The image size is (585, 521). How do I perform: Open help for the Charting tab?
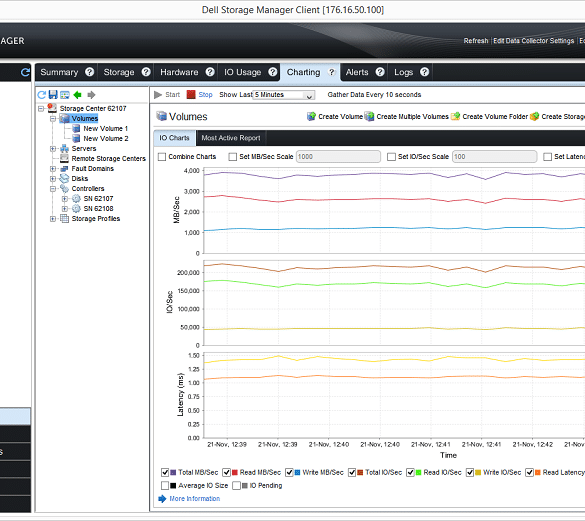[331, 72]
